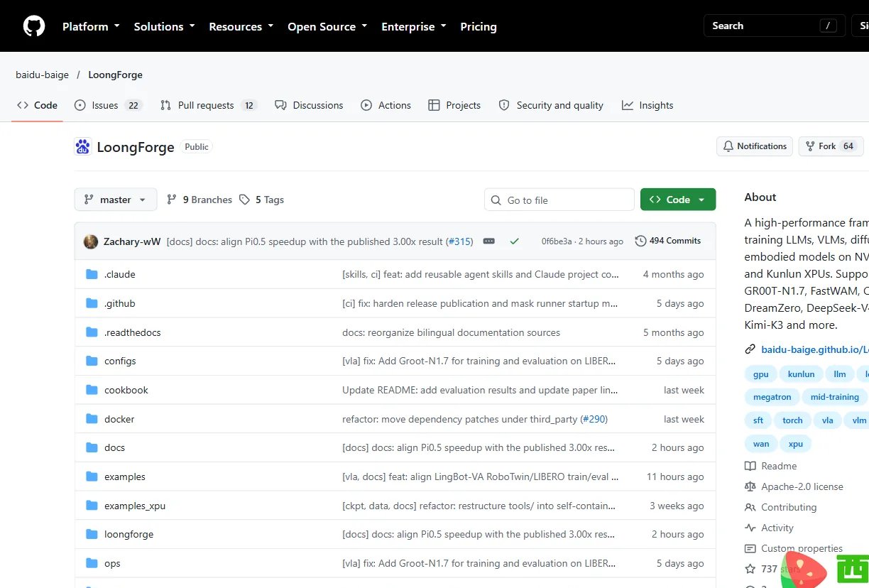
Task: Click the green check status icon
Action: 515,241
